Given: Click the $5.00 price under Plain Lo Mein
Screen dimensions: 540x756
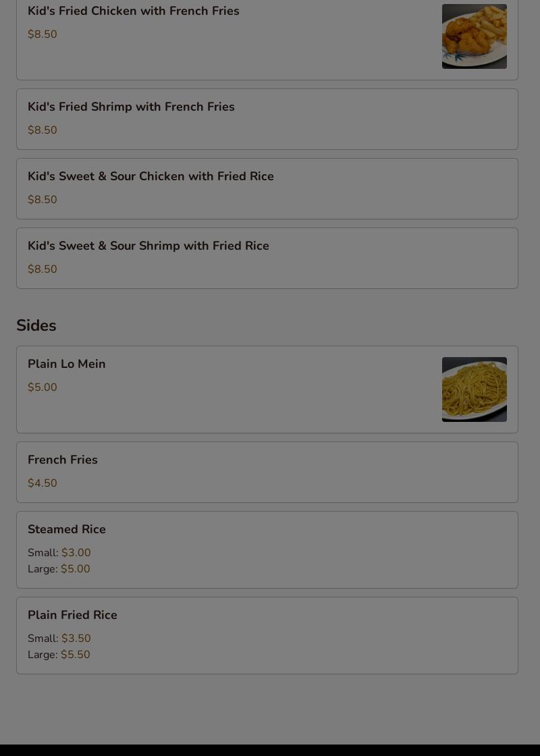Looking at the screenshot, I should click(x=43, y=387).
